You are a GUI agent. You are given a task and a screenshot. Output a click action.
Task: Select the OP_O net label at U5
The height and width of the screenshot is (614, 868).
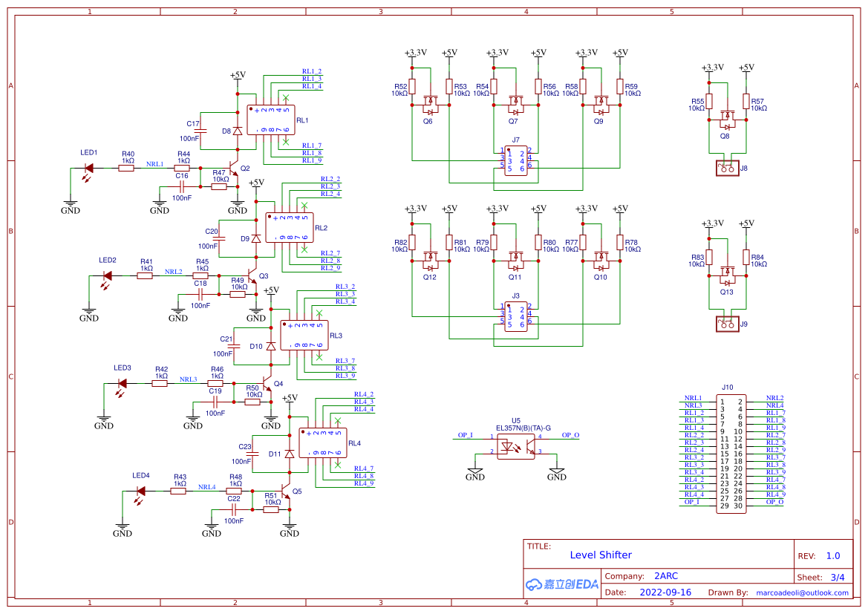(x=570, y=435)
